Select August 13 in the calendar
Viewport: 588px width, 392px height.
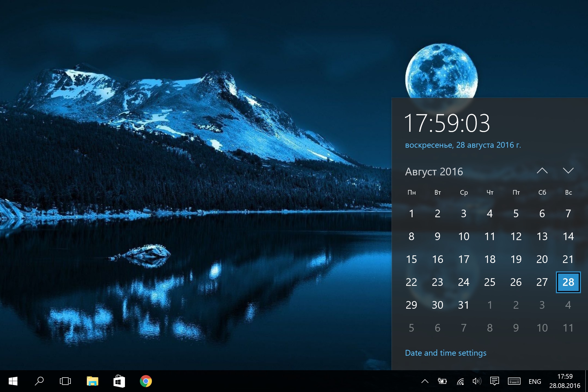[x=542, y=237]
